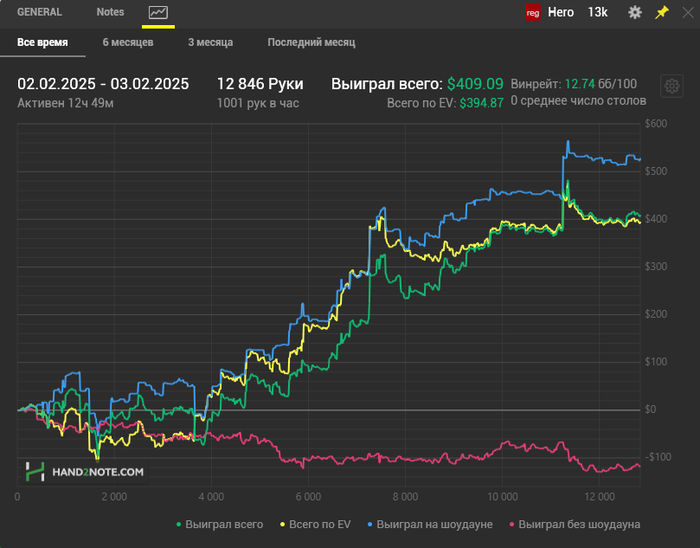This screenshot has width=700, height=548.
Task: Click the 1001 рук в час text
Action: point(258,104)
